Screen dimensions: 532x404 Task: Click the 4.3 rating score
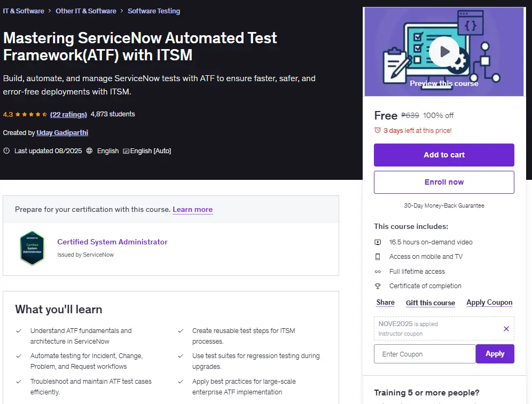[8, 115]
